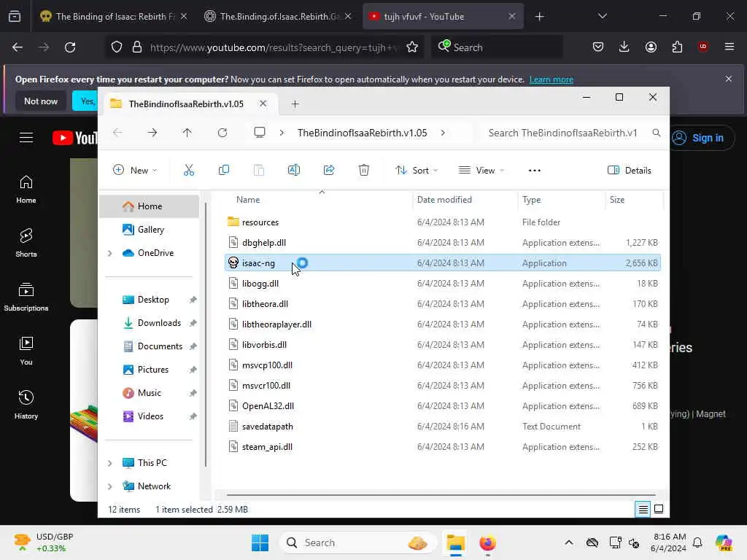
Task: Open Firefox account icon
Action: pyautogui.click(x=651, y=47)
